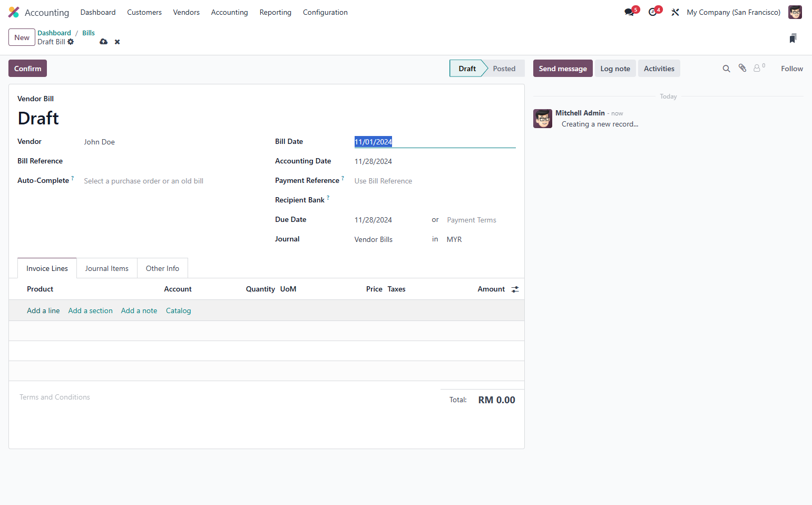Click Add a section link
Image resolution: width=812 pixels, height=505 pixels.
tap(90, 310)
